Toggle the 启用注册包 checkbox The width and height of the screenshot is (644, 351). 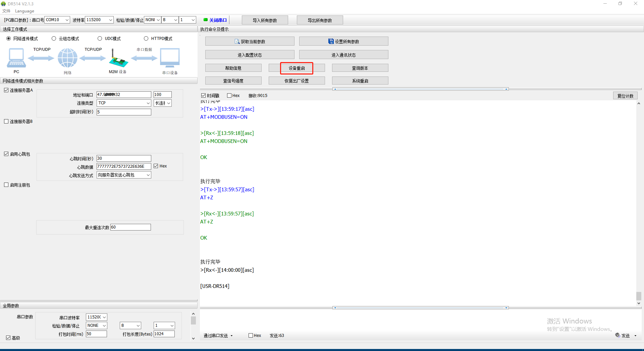(6, 185)
